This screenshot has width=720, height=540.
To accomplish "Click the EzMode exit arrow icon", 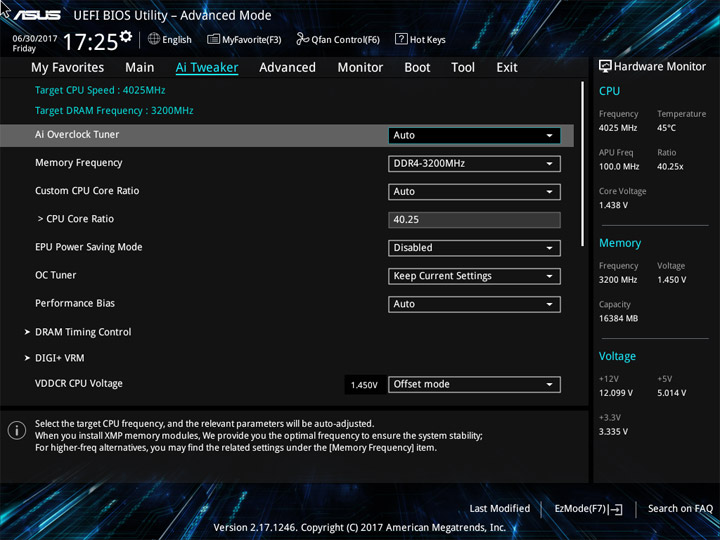I will [616, 509].
